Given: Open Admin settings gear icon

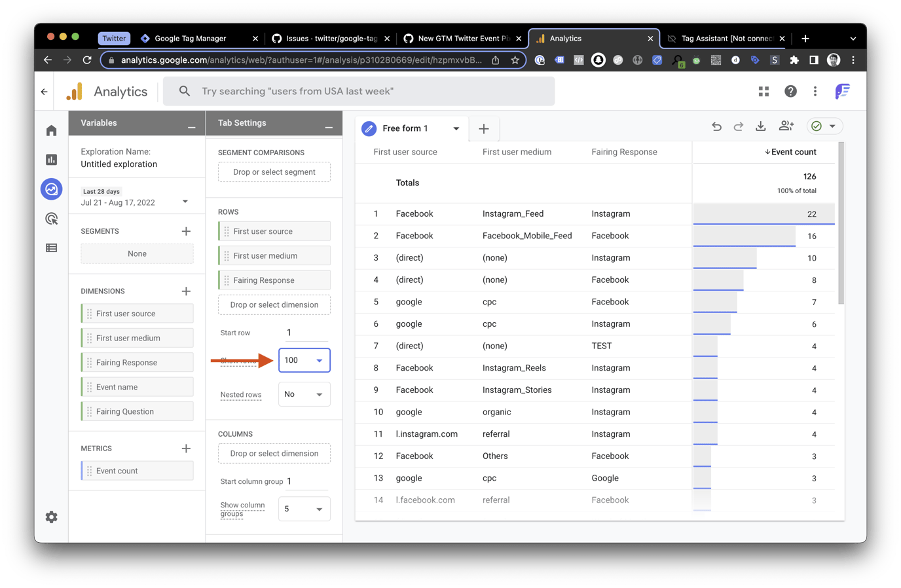Looking at the screenshot, I should (52, 517).
